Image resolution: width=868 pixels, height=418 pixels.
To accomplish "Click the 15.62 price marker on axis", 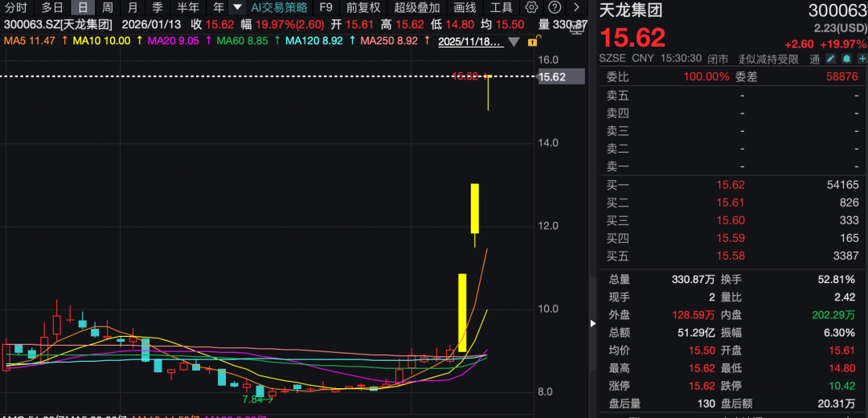I will (x=553, y=77).
